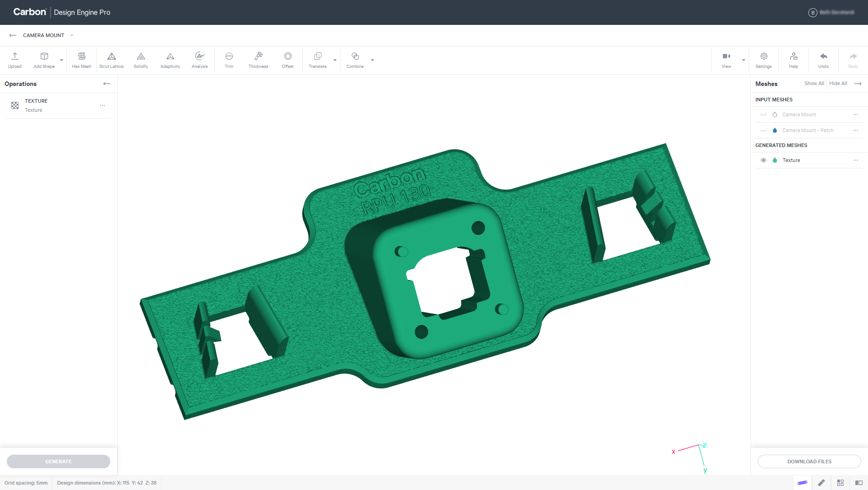Toggle visibility of Camera Mount - Patch
Image resolution: width=868 pixels, height=490 pixels.
pos(764,130)
